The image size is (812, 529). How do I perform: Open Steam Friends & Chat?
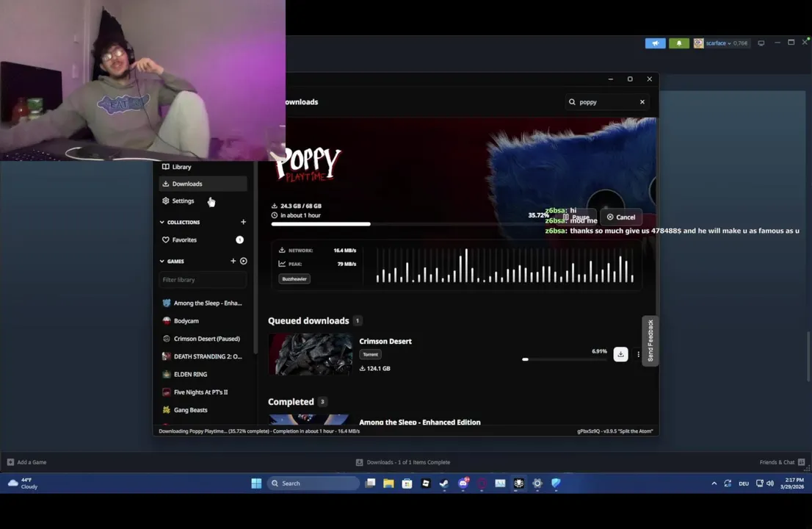coord(782,462)
